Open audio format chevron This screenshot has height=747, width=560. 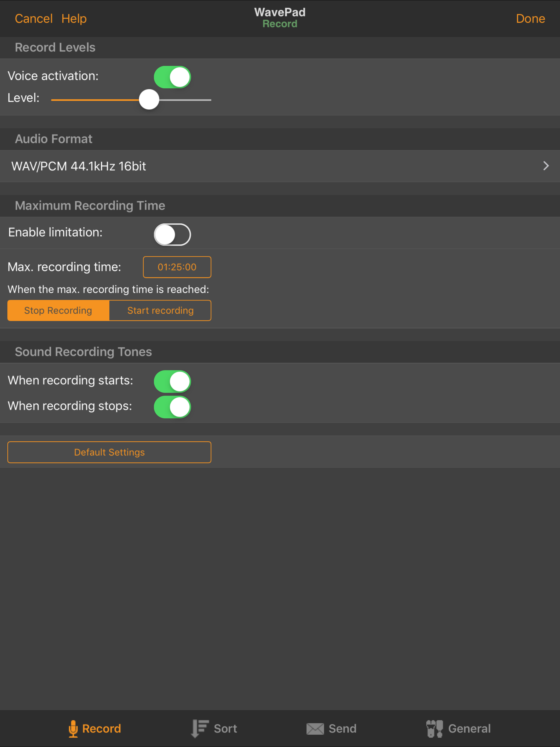(546, 166)
